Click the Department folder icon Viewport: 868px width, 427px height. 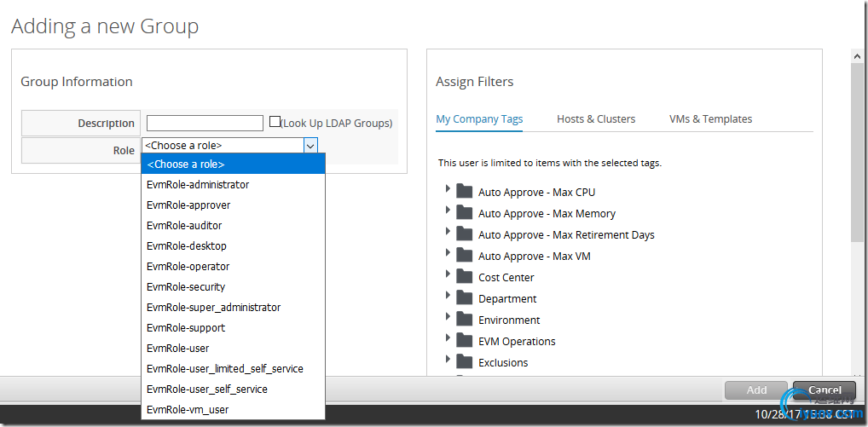464,297
